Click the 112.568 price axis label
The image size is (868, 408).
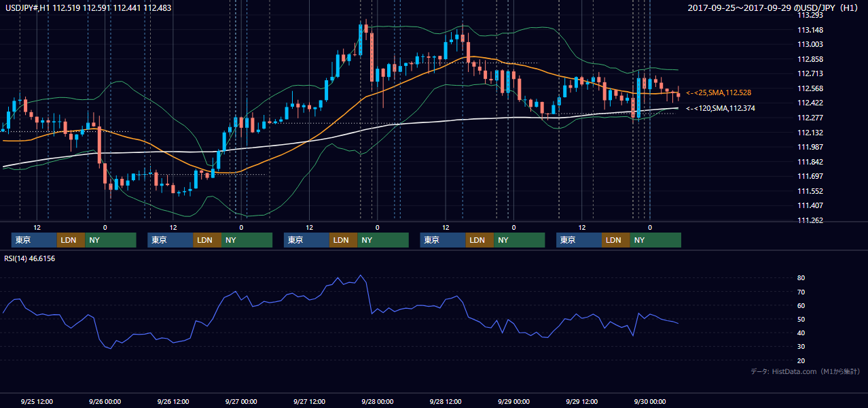tap(810, 88)
